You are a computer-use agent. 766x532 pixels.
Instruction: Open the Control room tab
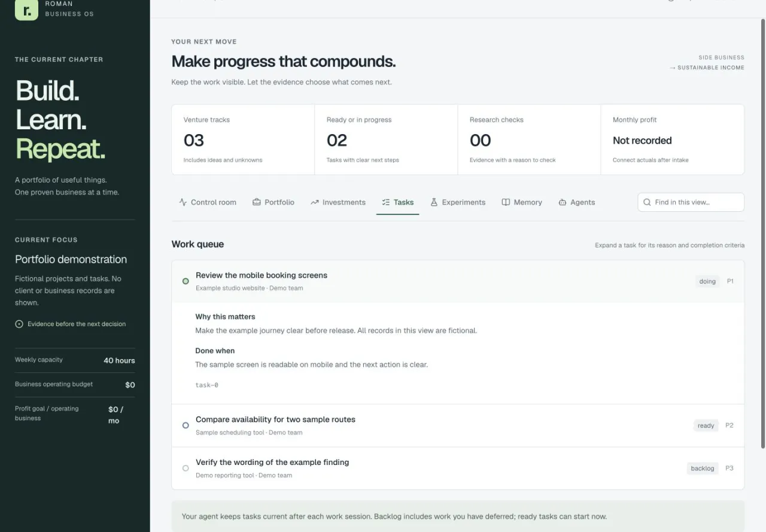click(x=208, y=202)
